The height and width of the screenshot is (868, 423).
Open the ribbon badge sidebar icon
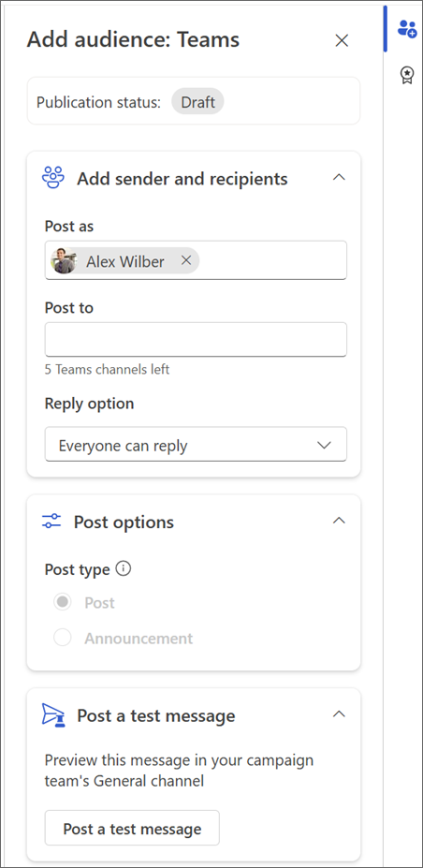coord(407,75)
